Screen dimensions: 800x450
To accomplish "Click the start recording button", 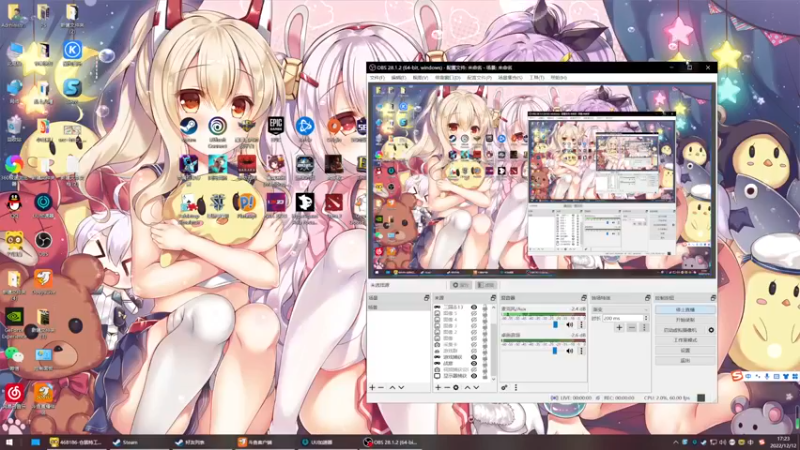I will pyautogui.click(x=685, y=320).
